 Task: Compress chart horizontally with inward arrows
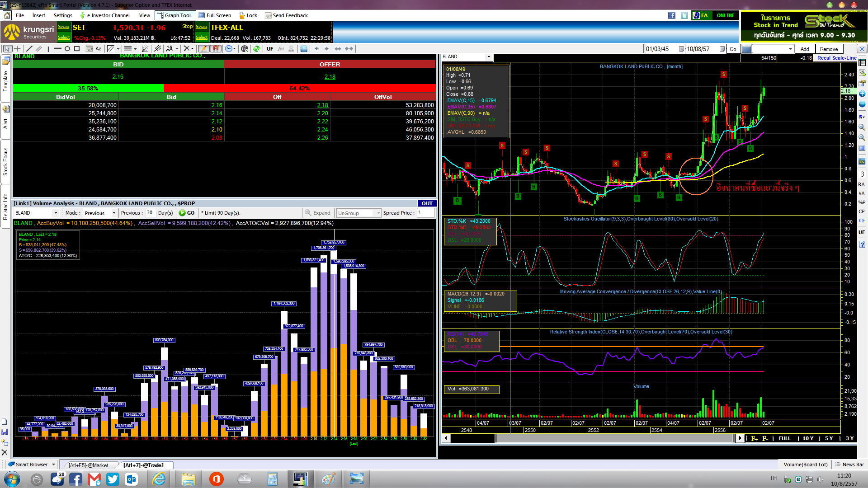[349, 49]
